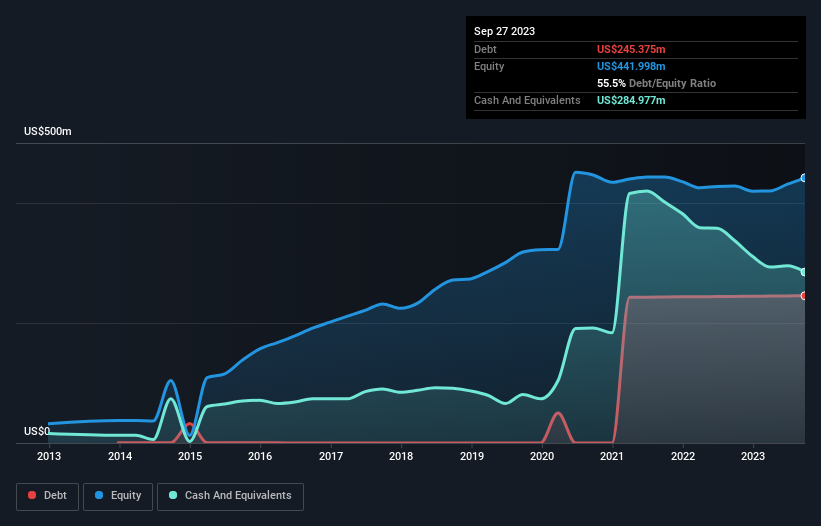
Task: Toggle the Equity series legend button
Action: [x=118, y=496]
